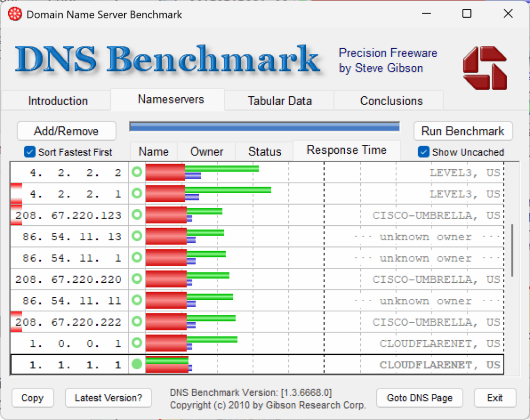The height and width of the screenshot is (420, 530).
Task: Click the nameserver list vertical scrollbar
Action: pos(512,250)
